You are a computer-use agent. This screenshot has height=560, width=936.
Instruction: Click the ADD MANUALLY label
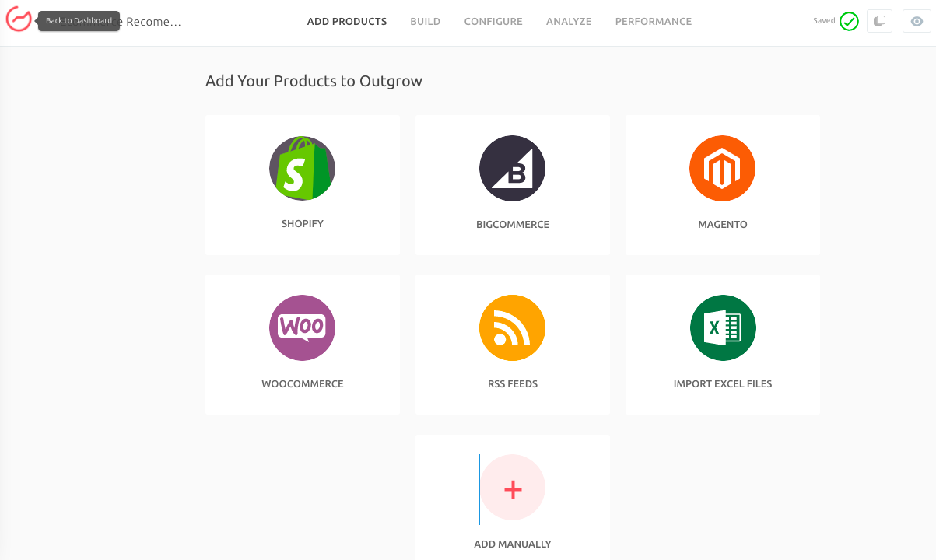coord(513,544)
